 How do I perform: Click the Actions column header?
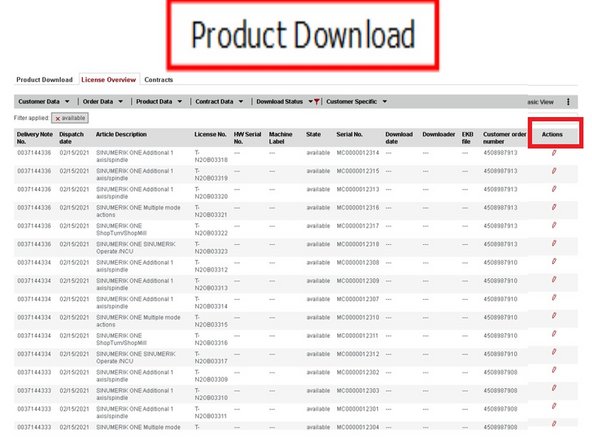552,134
